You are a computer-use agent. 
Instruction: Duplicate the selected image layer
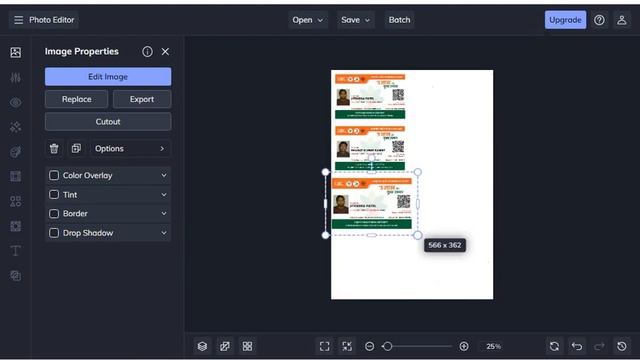pyautogui.click(x=76, y=149)
